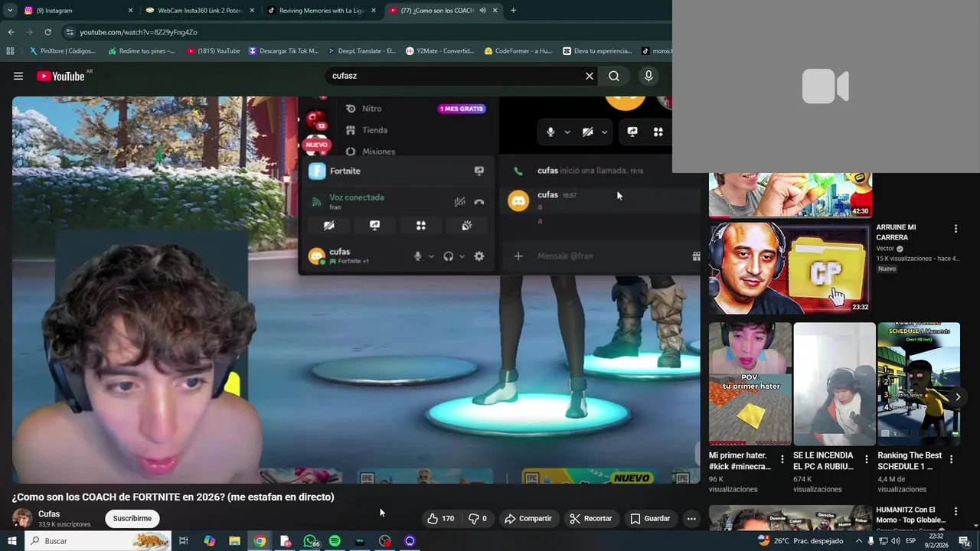Screen dimensions: 980x551
Task: Open File Explorer from the taskbar
Action: (x=234, y=541)
